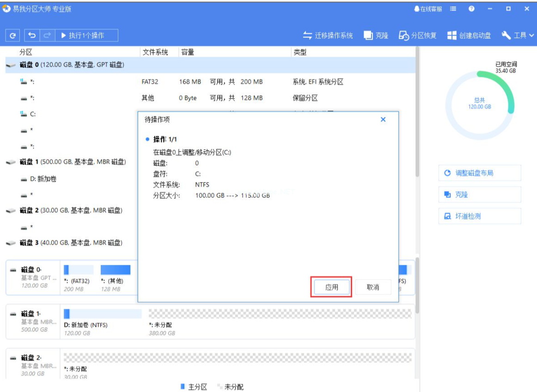Open the hamburger menu in title bar
Viewport: 537px width, 392px height.
coord(453,9)
